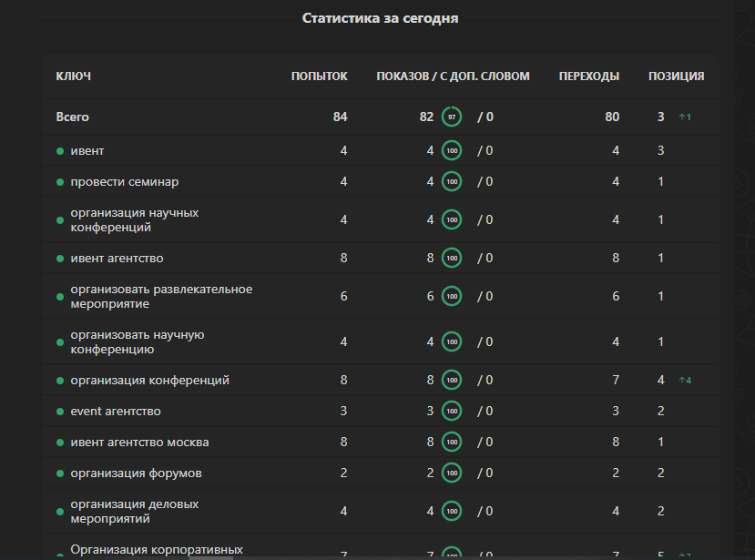Click the 100% circle for event агентство
The image size is (755, 560).
(452, 412)
